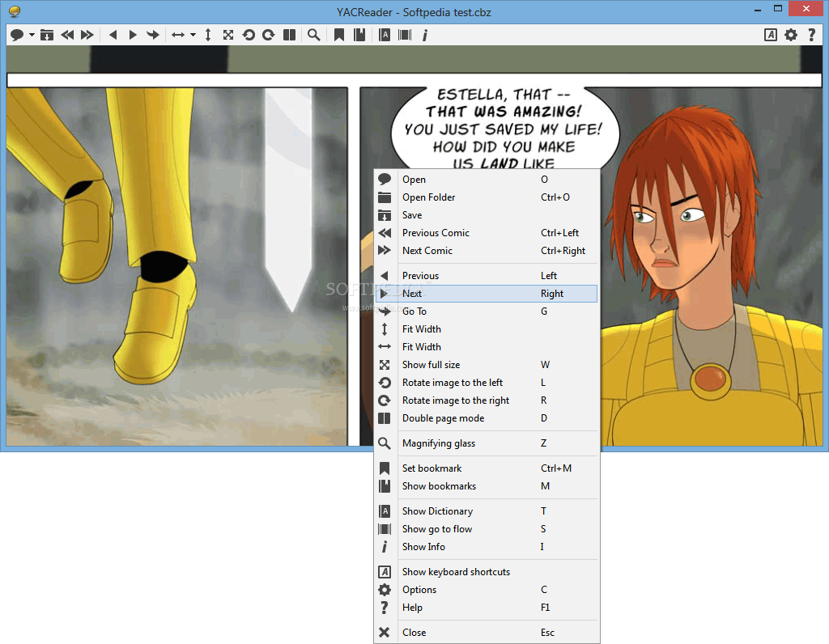Select Show Dictionary menu entry

(x=487, y=511)
